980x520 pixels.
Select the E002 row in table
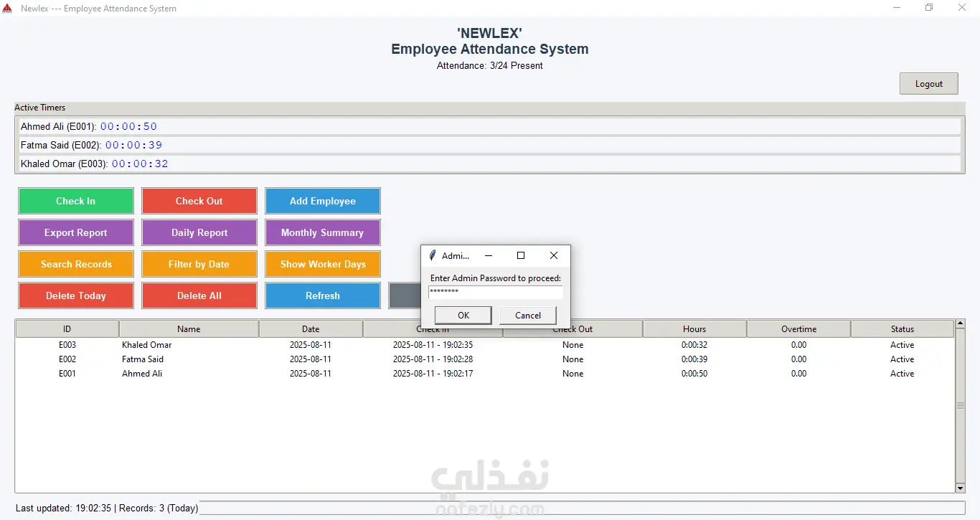(x=485, y=359)
